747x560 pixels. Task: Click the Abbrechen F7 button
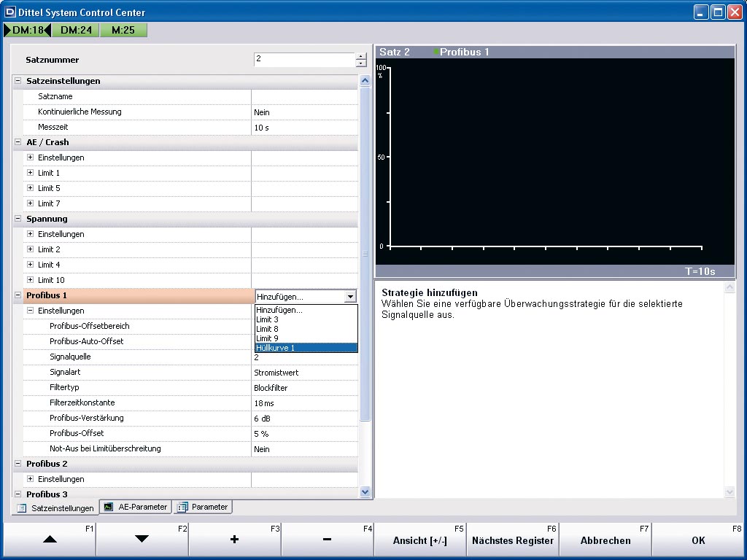pos(605,540)
